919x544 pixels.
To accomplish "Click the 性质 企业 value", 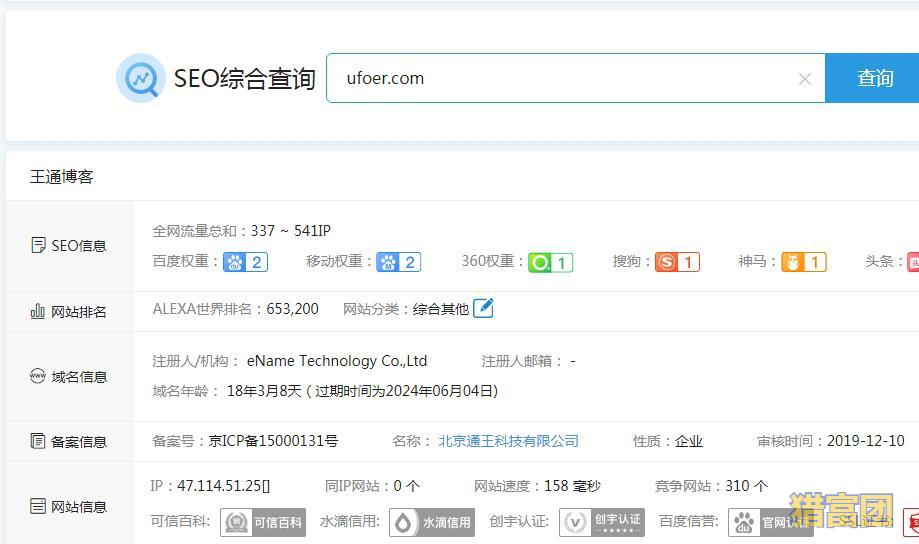I will (x=689, y=441).
